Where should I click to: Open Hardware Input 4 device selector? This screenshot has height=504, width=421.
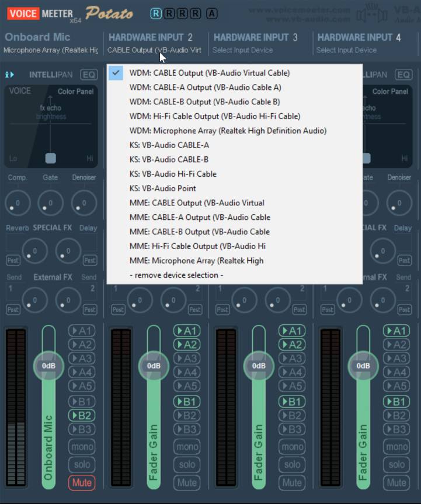point(346,50)
